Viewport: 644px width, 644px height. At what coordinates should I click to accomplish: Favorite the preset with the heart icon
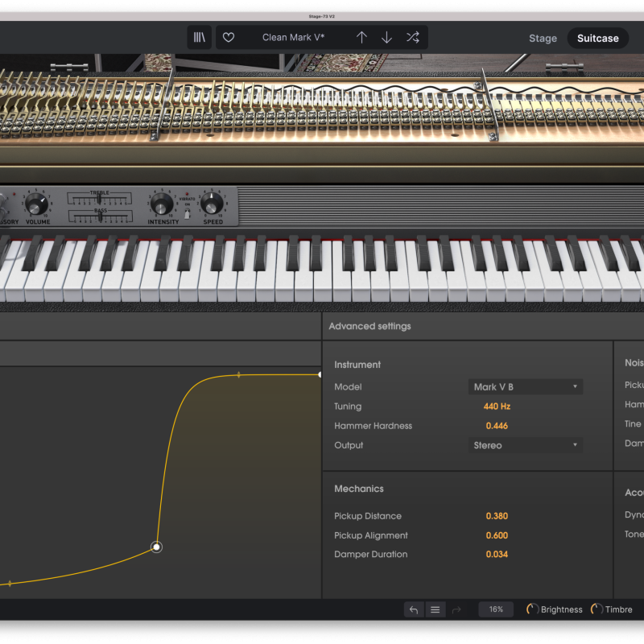pos(229,37)
